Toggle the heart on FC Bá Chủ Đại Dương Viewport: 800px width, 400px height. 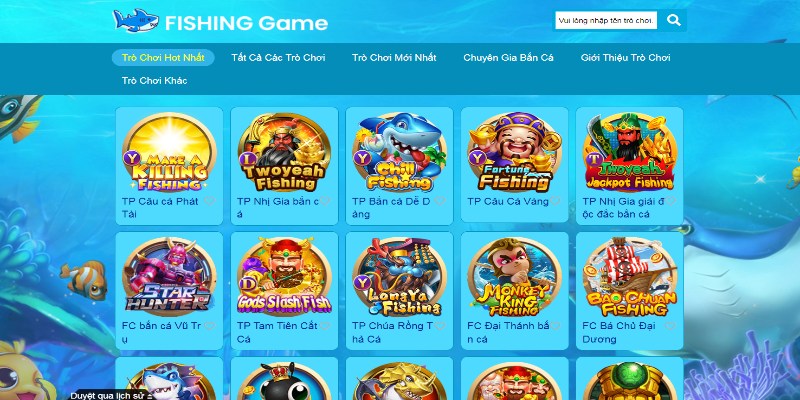pos(670,326)
